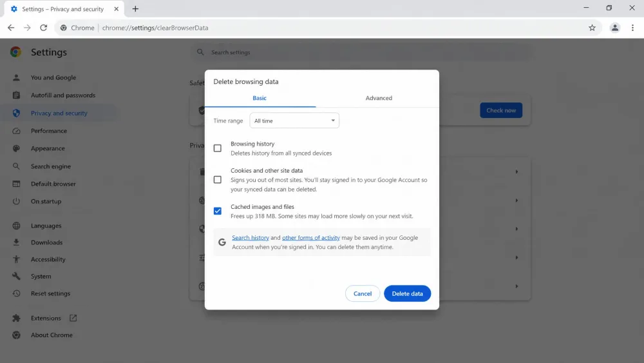The height and width of the screenshot is (363, 644).
Task: Open You and Google settings
Action: (53, 77)
